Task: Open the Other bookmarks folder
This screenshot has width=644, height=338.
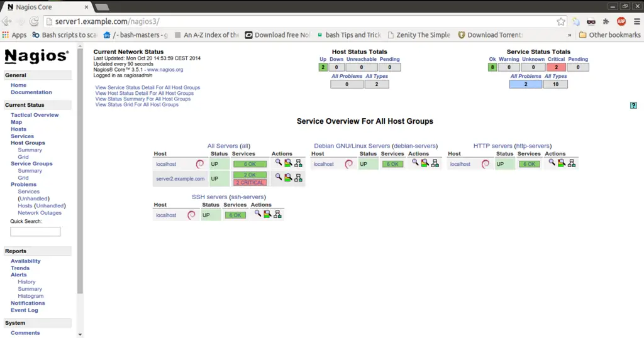Action: (x=610, y=35)
